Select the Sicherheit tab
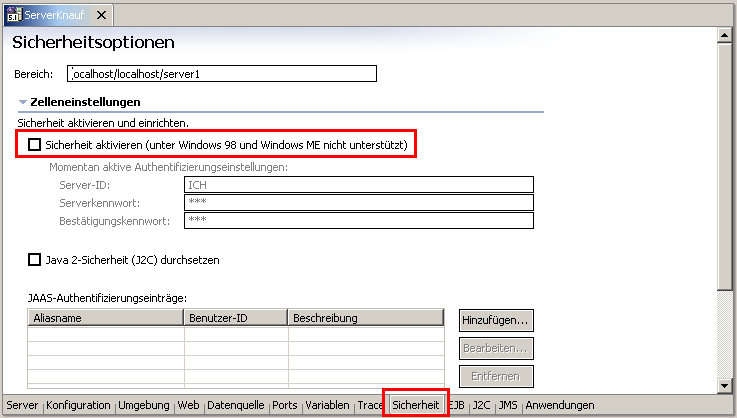 pyautogui.click(x=416, y=405)
